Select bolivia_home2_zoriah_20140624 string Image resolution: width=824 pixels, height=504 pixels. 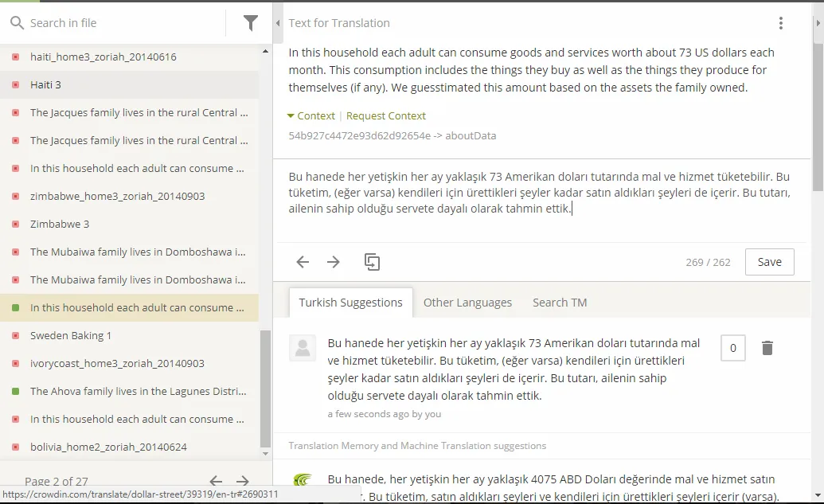pos(129,447)
